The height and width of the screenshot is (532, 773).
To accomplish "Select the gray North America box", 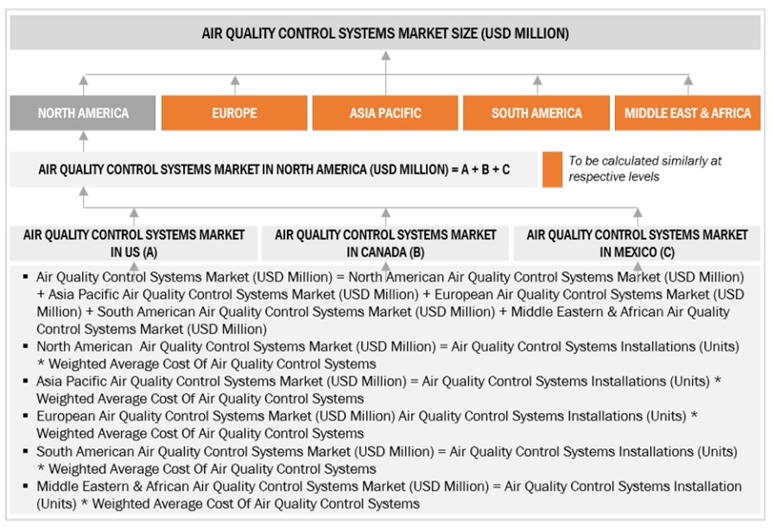I will click(83, 113).
